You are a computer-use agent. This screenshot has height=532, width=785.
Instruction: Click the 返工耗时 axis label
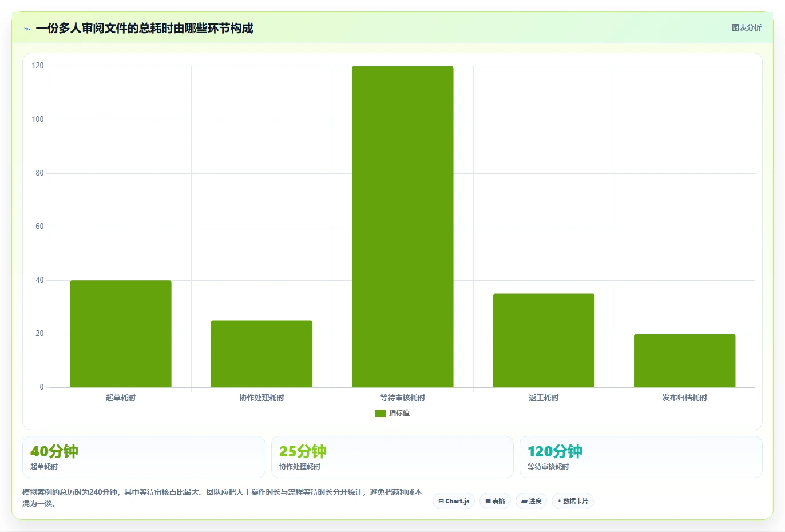point(544,398)
